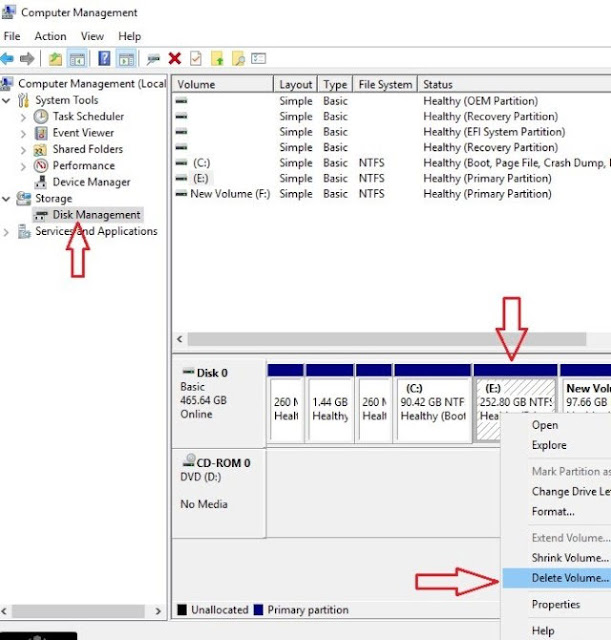Sort by the Type column header
This screenshot has width=611, height=640.
click(x=335, y=84)
